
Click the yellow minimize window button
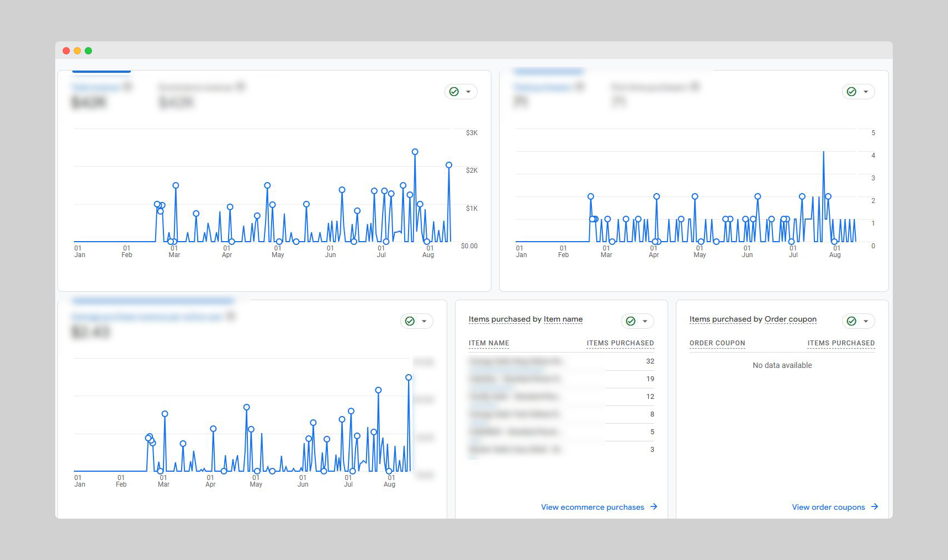tap(77, 51)
